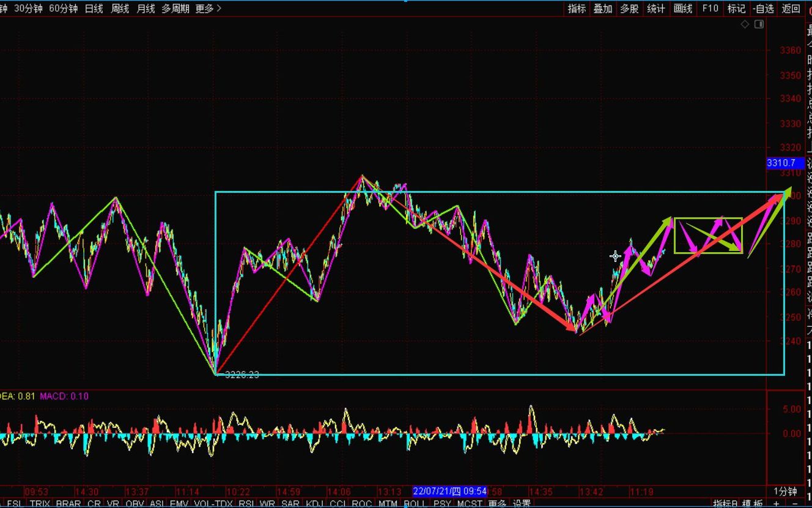Select the 月线 monthly chart tab

(x=146, y=9)
